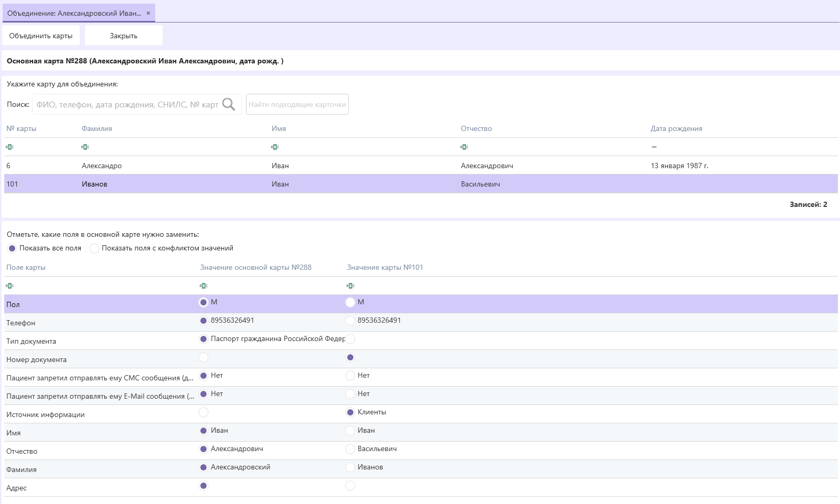
Task: Select the Номер документа row label
Action: pyautogui.click(x=36, y=359)
